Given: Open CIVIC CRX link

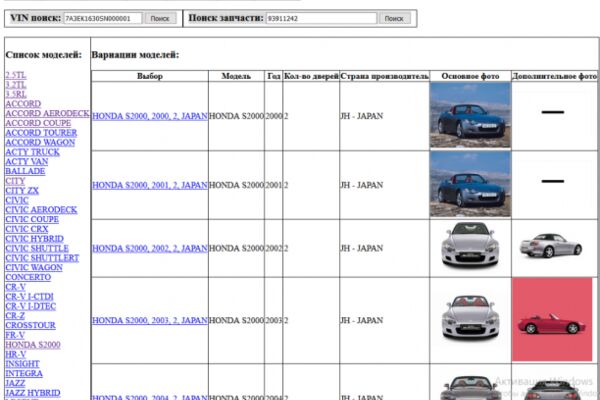Looking at the screenshot, I should pyautogui.click(x=27, y=229).
